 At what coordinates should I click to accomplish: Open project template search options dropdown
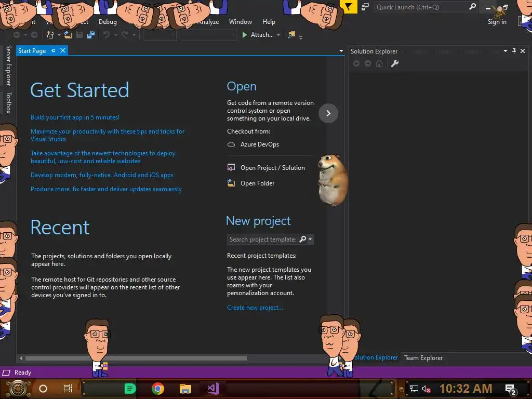[x=310, y=239]
